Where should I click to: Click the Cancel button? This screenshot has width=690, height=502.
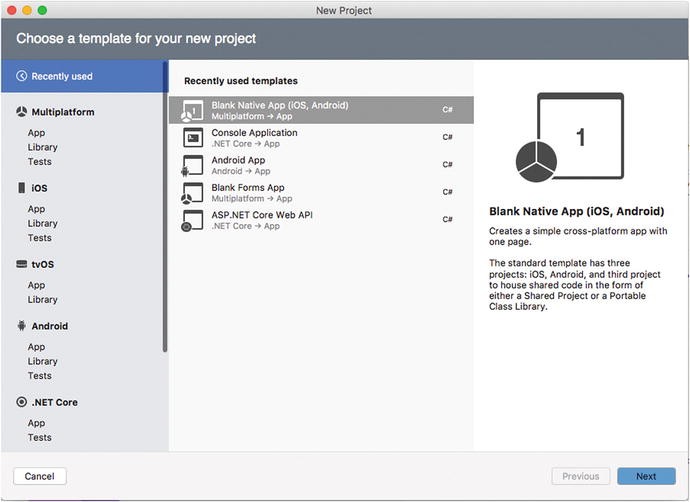point(40,476)
